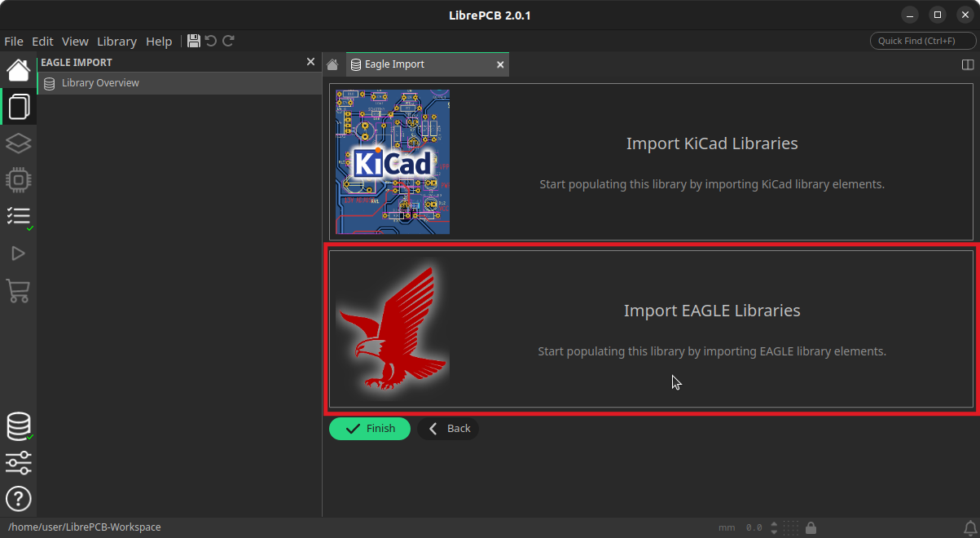980x538 pixels.
Task: Click the Redo arrow icon
Action: [x=229, y=41]
